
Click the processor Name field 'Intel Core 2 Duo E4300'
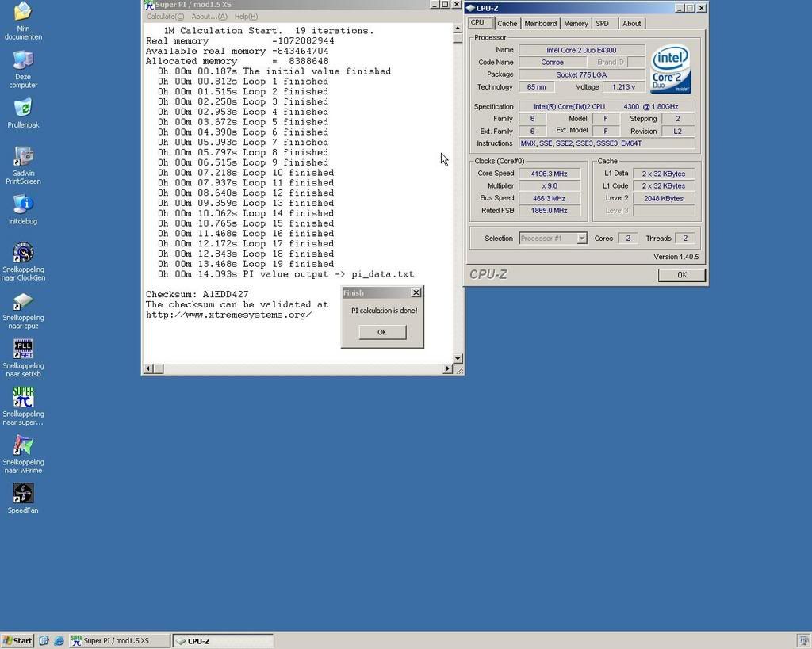coord(581,50)
